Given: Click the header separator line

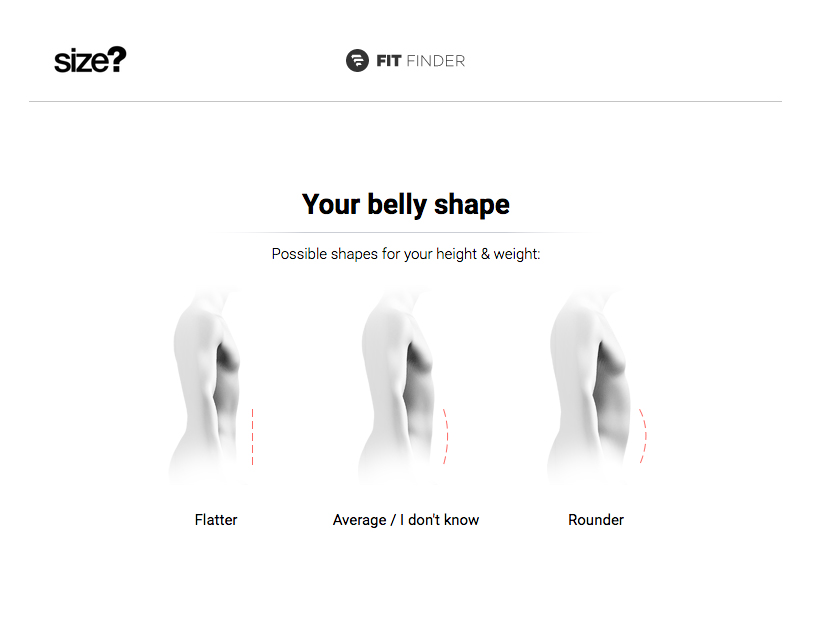Looking at the screenshot, I should pos(406,101).
